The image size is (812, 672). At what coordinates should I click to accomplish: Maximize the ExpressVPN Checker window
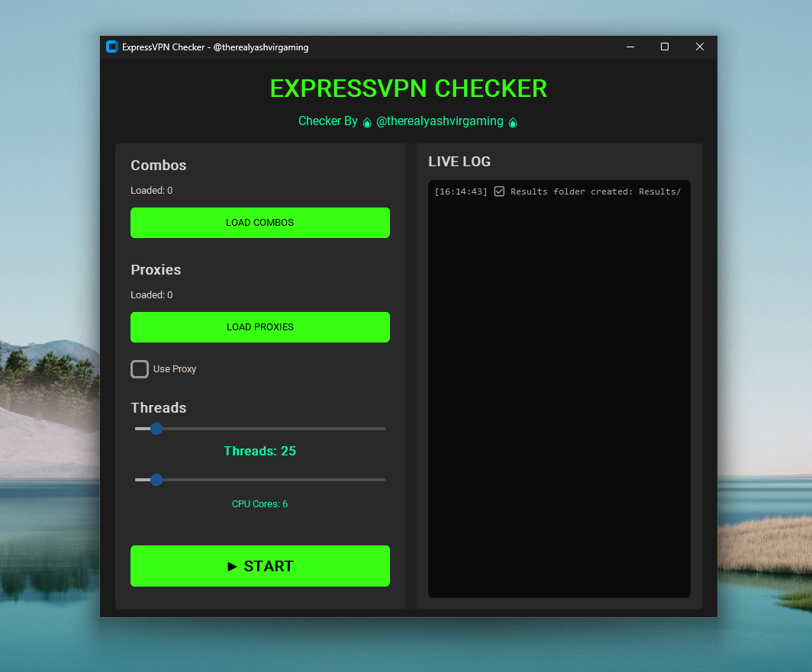pos(665,47)
